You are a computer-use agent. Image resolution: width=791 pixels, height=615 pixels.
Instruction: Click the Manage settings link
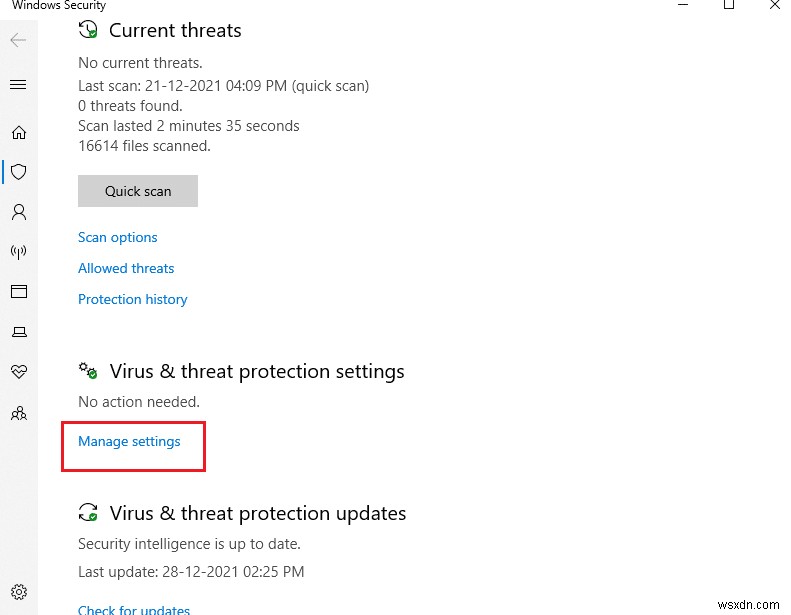pyautogui.click(x=129, y=441)
